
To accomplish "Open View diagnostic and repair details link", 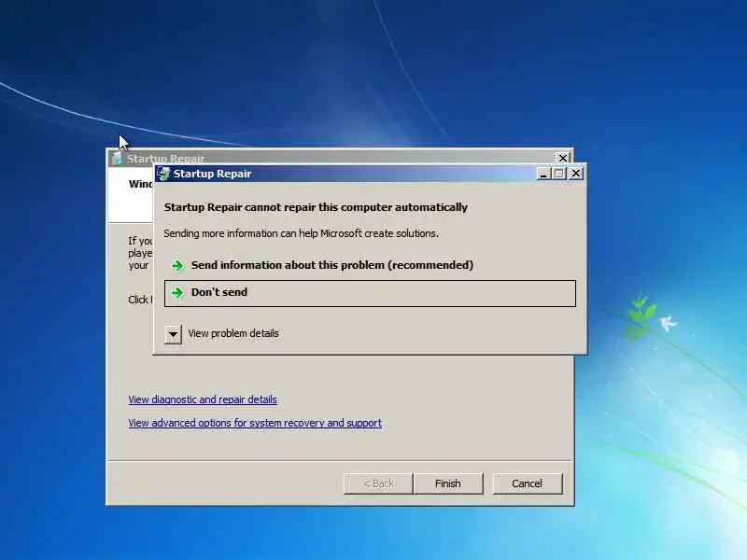I will [x=203, y=399].
